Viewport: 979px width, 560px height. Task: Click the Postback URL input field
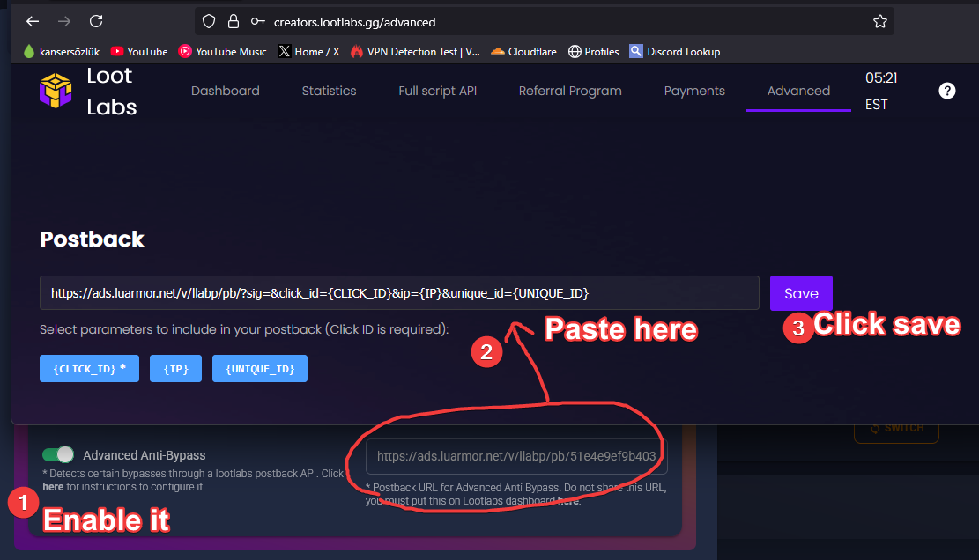point(399,293)
